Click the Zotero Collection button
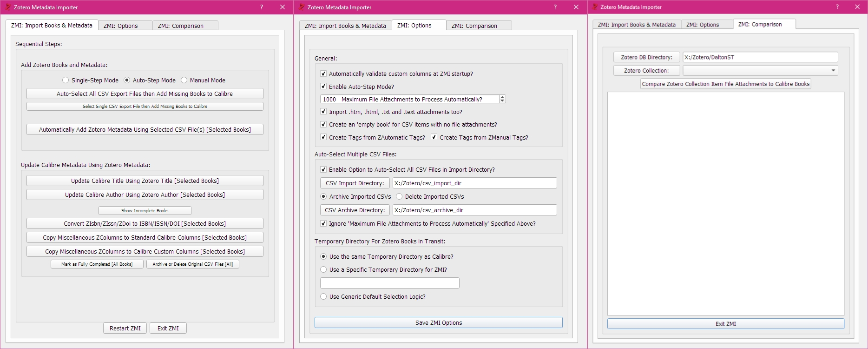This screenshot has height=349, width=868. pyautogui.click(x=647, y=70)
